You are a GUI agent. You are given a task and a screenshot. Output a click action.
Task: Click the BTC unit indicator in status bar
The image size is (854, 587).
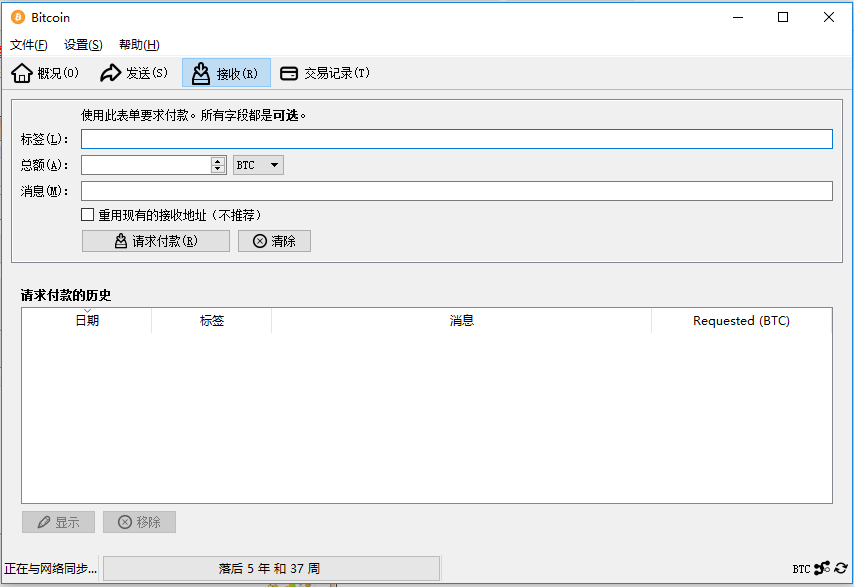coord(801,569)
